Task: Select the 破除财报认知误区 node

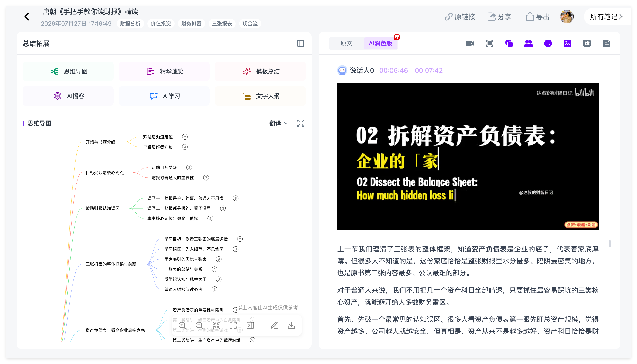Action: click(x=103, y=208)
